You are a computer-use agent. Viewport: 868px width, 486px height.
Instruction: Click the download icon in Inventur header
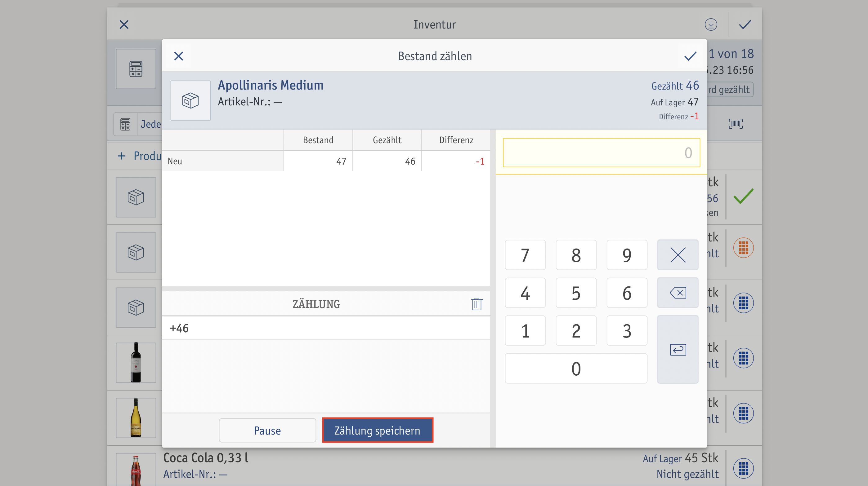(x=711, y=24)
